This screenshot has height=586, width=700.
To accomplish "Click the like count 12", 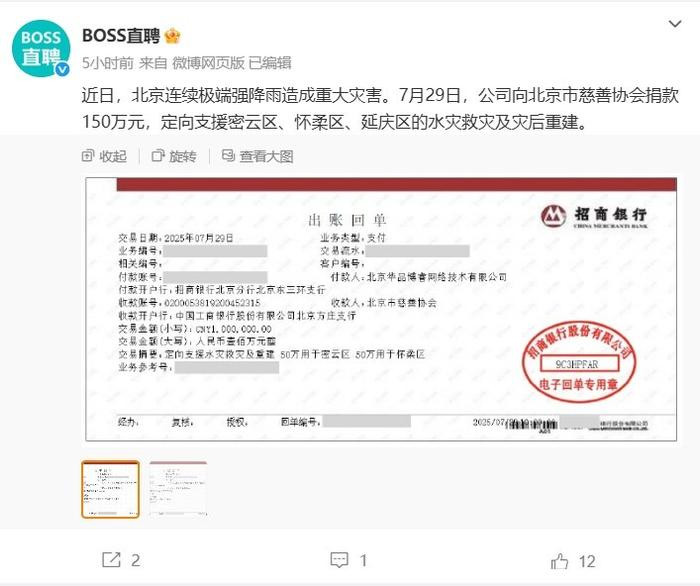I will (x=587, y=561).
